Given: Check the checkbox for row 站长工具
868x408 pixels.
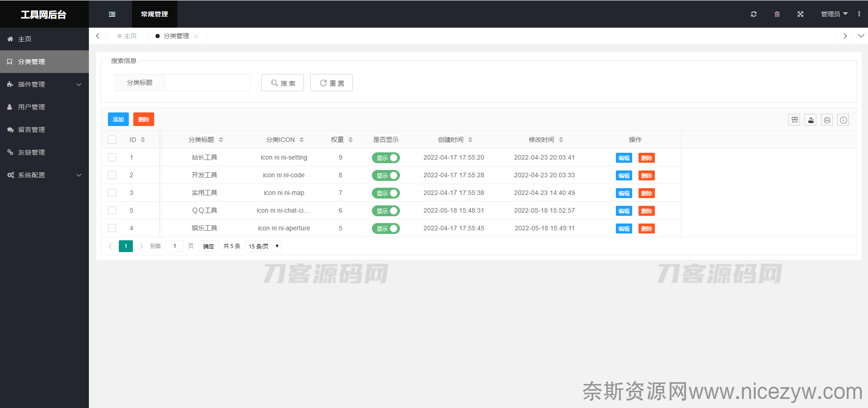Looking at the screenshot, I should click(112, 157).
